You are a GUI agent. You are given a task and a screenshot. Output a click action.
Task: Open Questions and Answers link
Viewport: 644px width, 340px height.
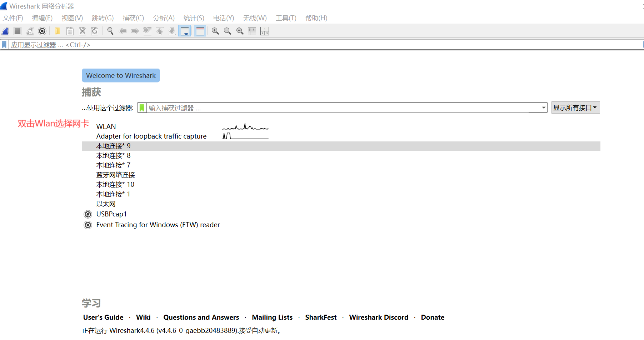point(201,317)
